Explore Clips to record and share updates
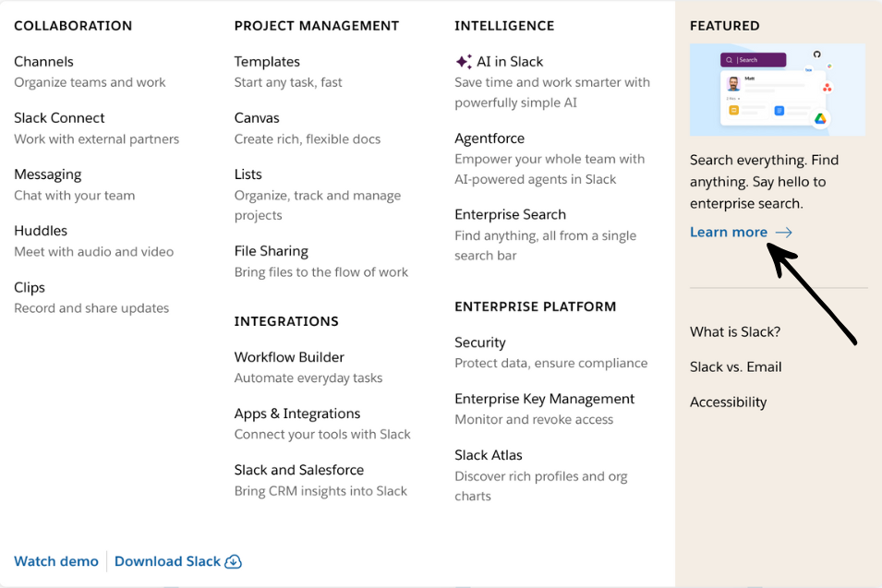 (29, 287)
